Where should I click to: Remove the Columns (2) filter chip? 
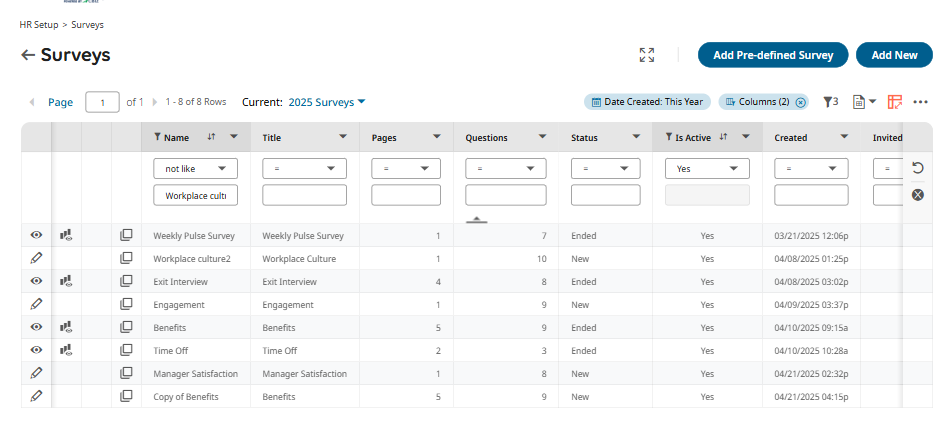point(801,102)
